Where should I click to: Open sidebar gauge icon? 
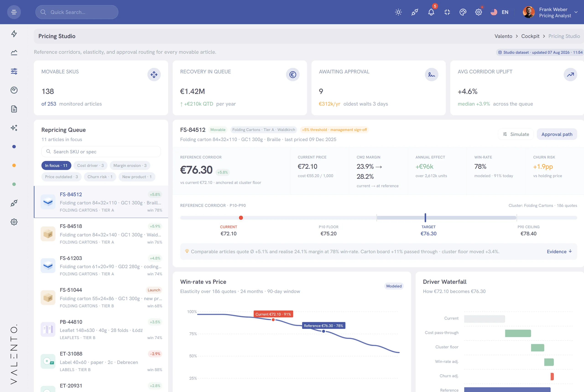14,90
